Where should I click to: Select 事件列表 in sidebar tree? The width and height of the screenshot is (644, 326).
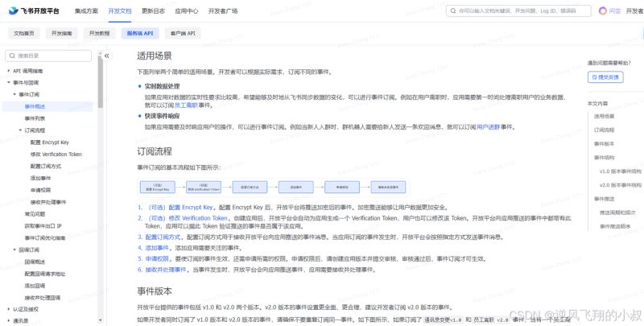pos(35,118)
